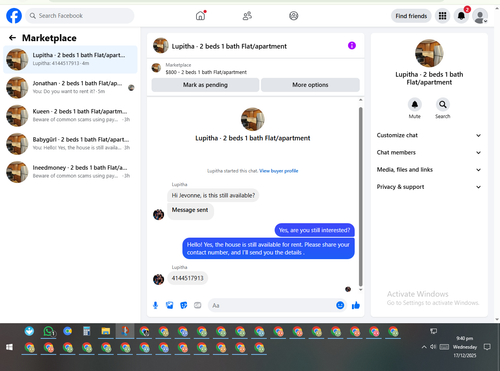Expand Media, files and links section
500x371 pixels.
pyautogui.click(x=429, y=170)
